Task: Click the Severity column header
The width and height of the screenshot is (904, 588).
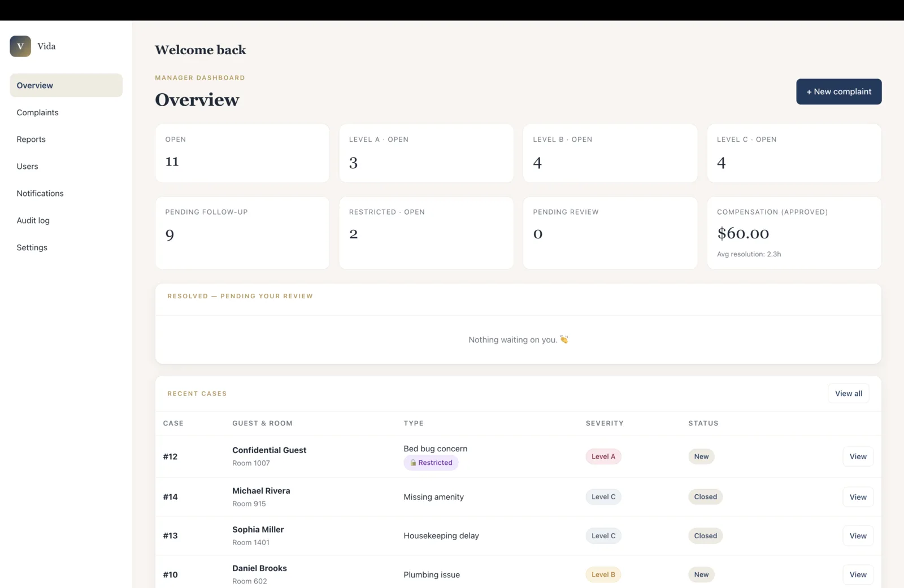Action: (605, 423)
